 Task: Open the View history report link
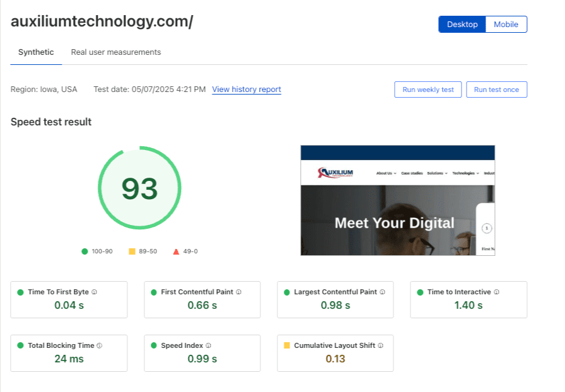(247, 89)
